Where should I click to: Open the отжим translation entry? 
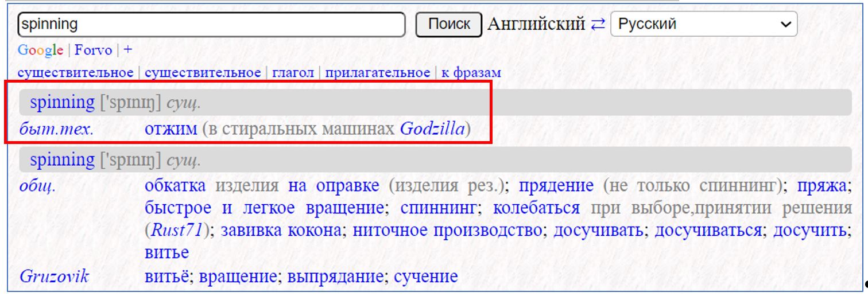170,129
